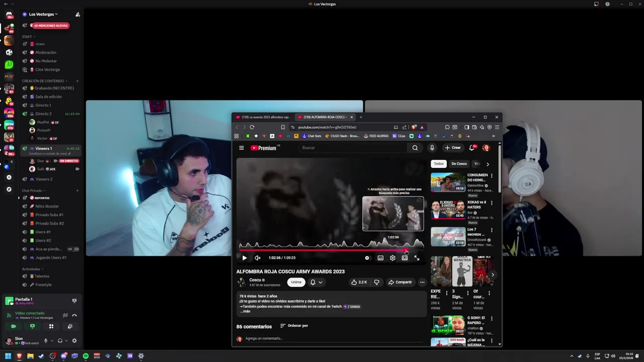This screenshot has width=644, height=362.
Task: Open YouTube player settings gear
Action: (392, 258)
